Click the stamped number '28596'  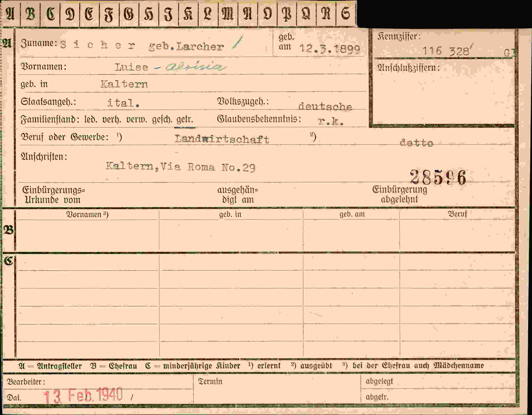[438, 177]
